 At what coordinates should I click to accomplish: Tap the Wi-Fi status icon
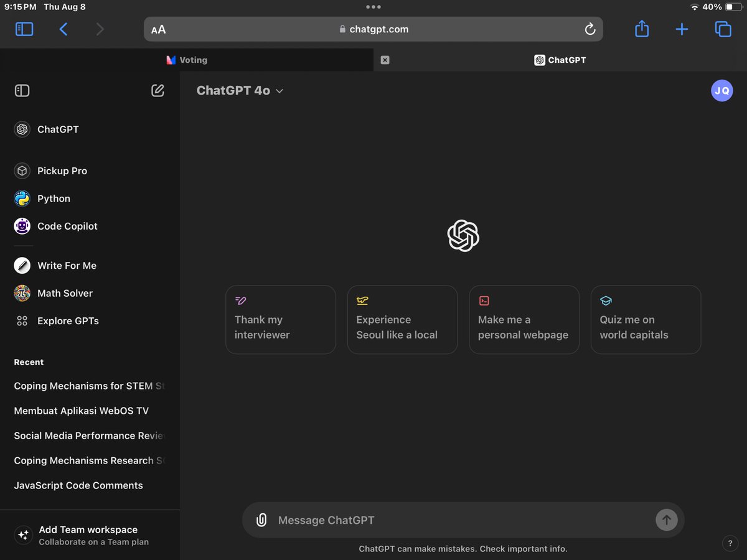[695, 7]
